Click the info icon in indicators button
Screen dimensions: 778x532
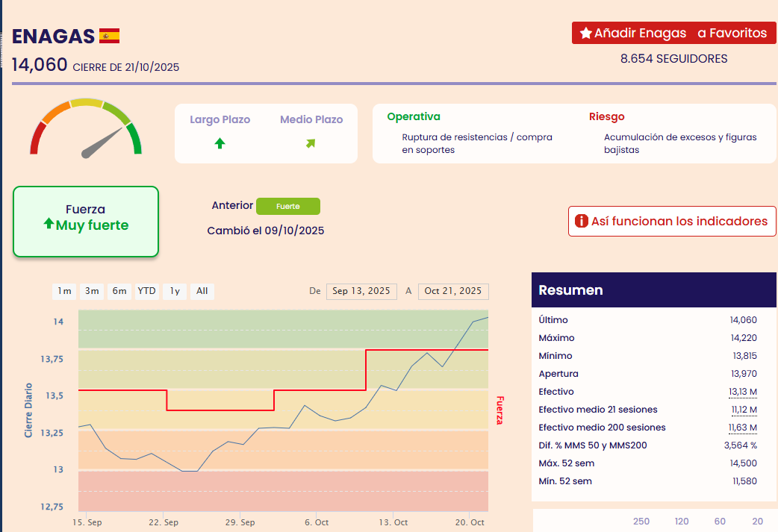point(581,222)
